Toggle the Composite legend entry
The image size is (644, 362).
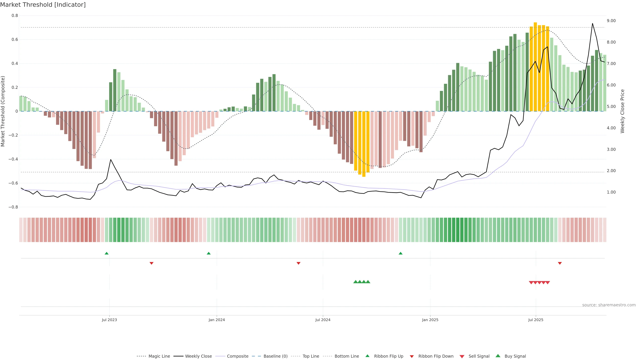point(237,356)
